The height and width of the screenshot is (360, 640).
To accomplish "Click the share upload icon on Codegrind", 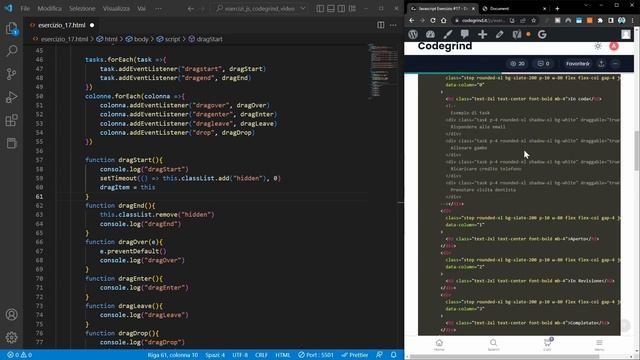I will tap(601, 64).
